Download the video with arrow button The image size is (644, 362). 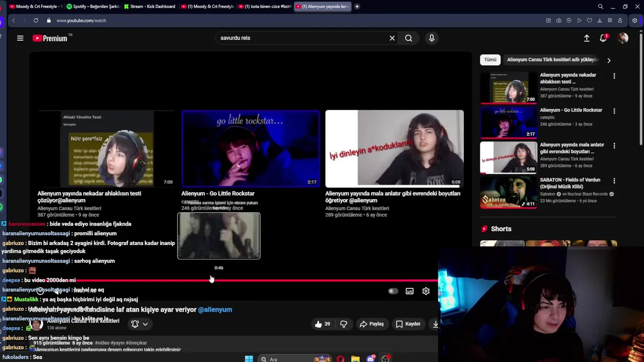coord(435,324)
